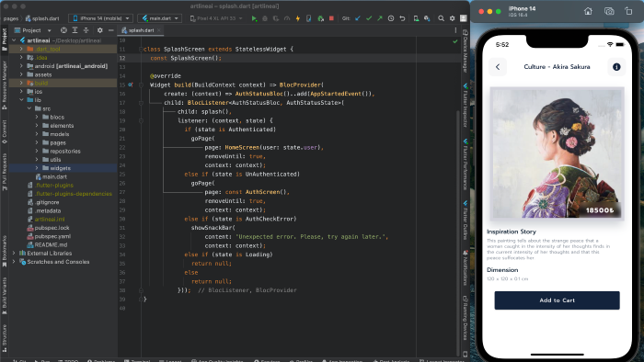Expand the pages folder
This screenshot has height=362, width=644.
click(x=37, y=142)
